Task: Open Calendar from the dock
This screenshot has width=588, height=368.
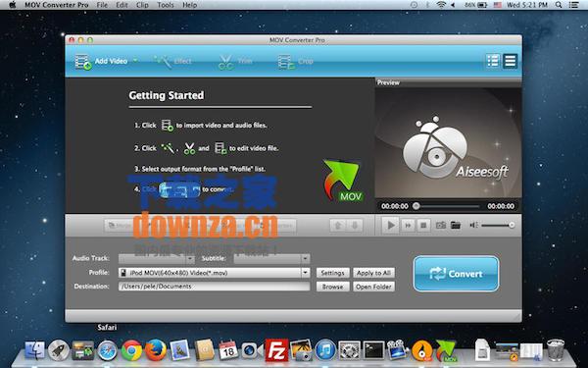Action: 228,350
